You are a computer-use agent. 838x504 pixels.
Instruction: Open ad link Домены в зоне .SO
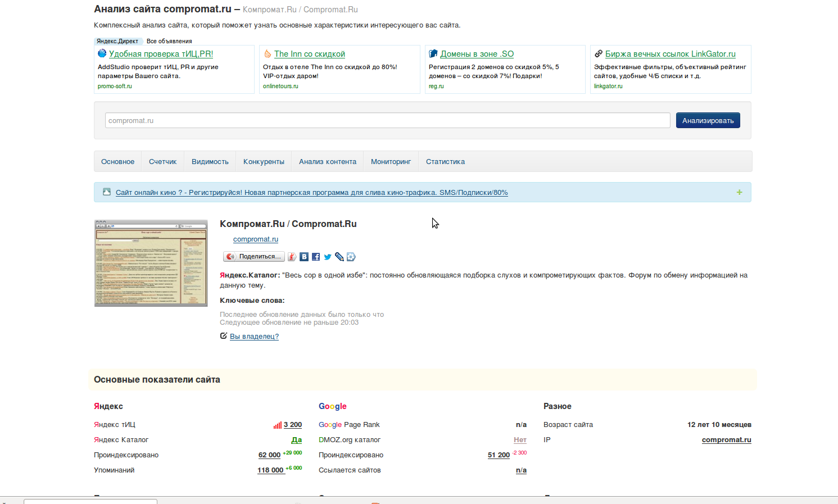(477, 54)
